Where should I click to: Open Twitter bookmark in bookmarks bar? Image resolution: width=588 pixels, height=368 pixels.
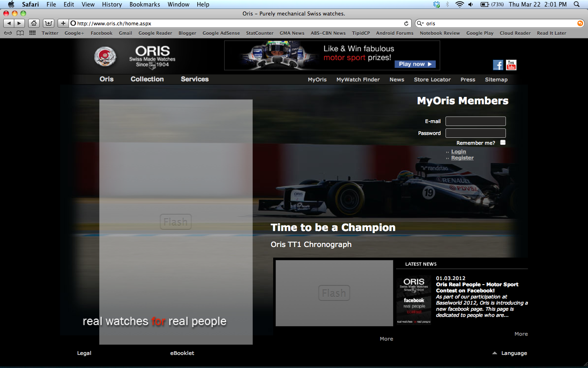[x=50, y=33]
